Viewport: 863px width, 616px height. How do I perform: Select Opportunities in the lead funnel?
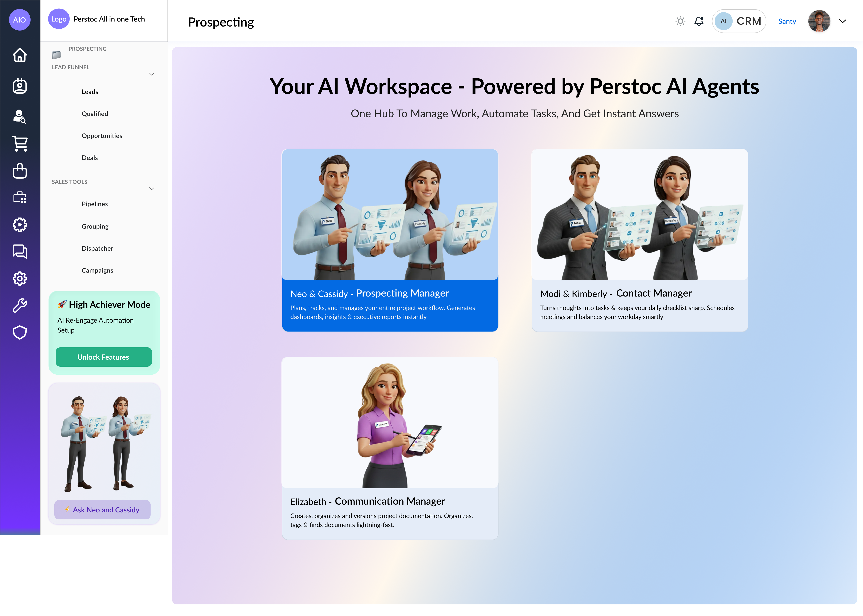102,136
